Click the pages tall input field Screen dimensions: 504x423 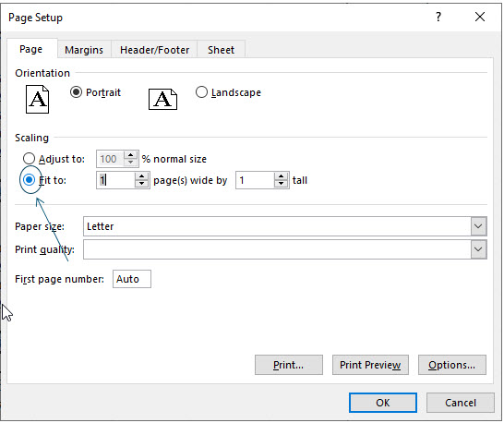point(256,180)
